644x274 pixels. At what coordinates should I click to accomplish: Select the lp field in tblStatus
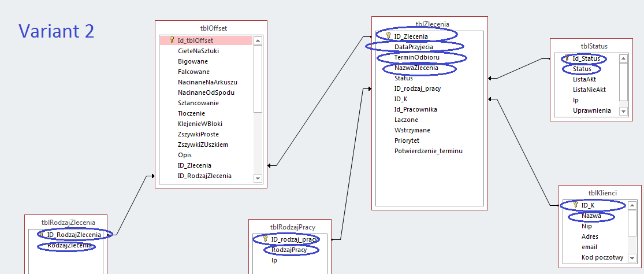tap(575, 100)
